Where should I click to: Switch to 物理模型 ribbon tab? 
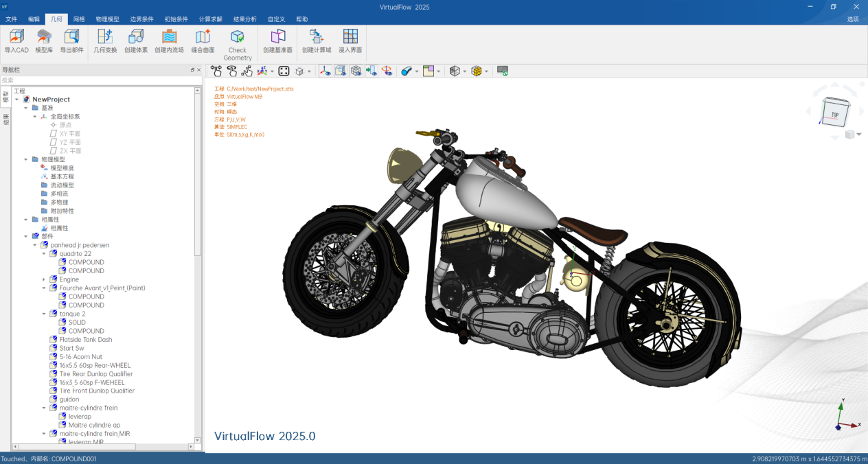coord(107,19)
